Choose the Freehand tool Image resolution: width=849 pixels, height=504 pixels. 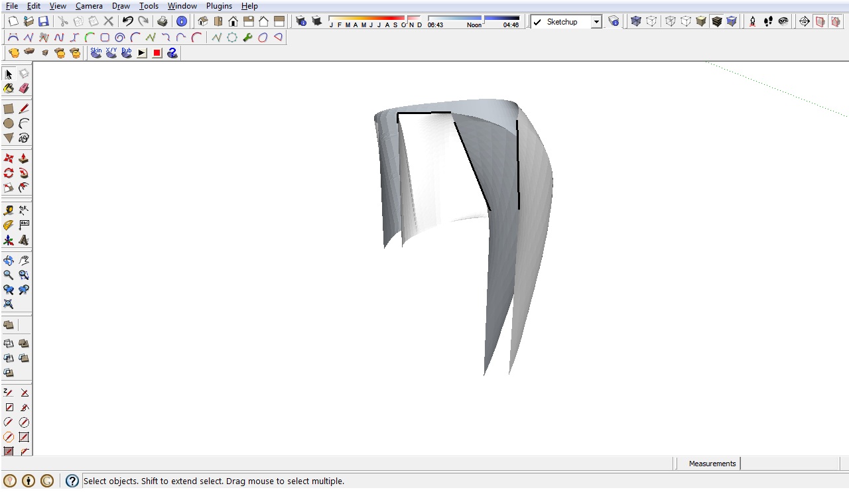pyautogui.click(x=24, y=138)
